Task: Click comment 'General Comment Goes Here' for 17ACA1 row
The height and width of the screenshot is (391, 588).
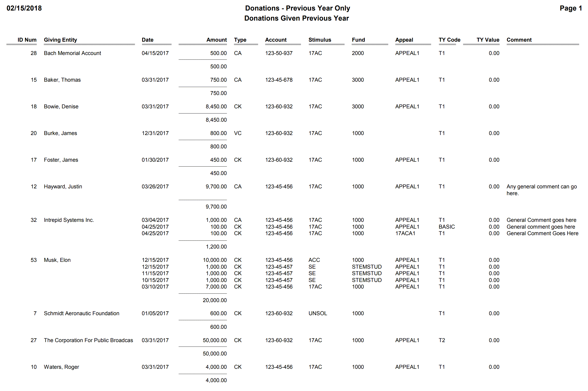Action: click(x=542, y=233)
